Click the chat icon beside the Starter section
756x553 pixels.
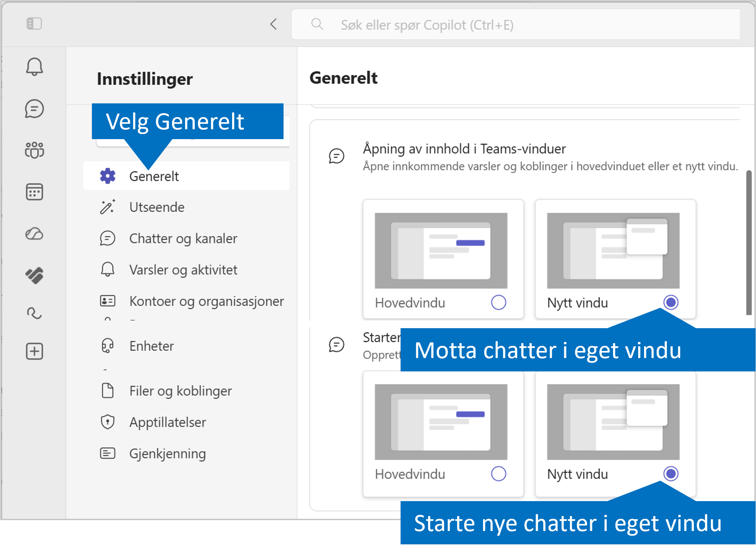coord(337,345)
